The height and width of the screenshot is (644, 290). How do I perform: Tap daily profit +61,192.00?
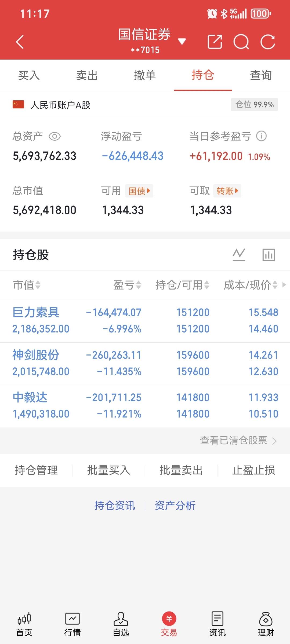pyautogui.click(x=216, y=156)
